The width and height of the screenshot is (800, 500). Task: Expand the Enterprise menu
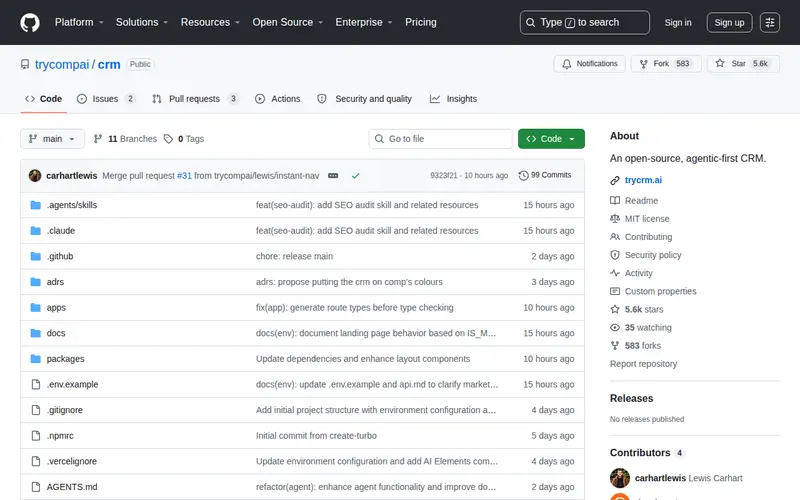[363, 22]
